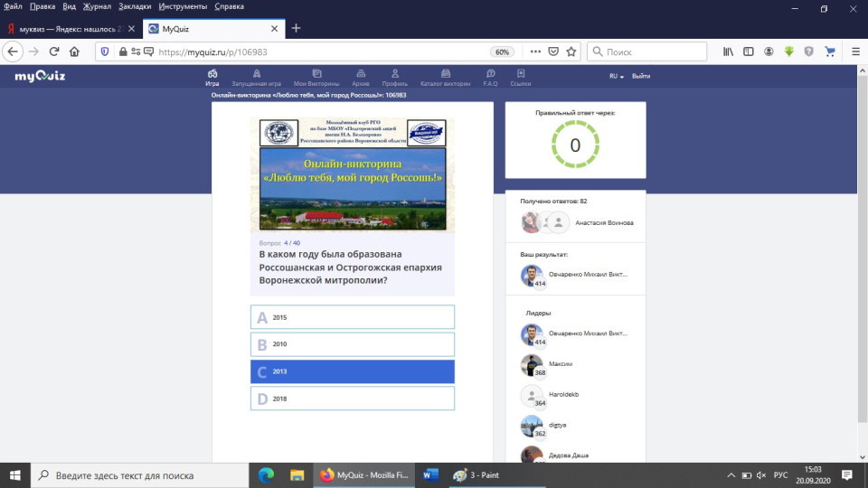Open the page actions three-dots menu
The height and width of the screenshot is (488, 868).
[535, 52]
